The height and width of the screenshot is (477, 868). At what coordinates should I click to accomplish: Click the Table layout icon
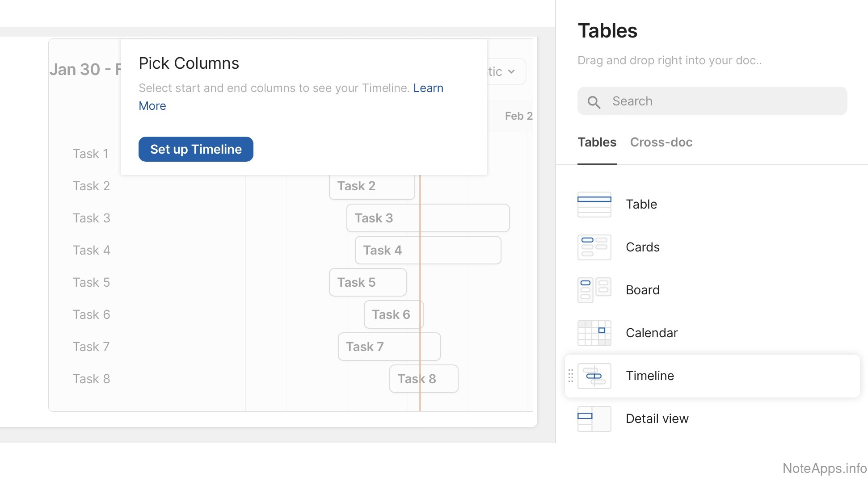(x=594, y=205)
